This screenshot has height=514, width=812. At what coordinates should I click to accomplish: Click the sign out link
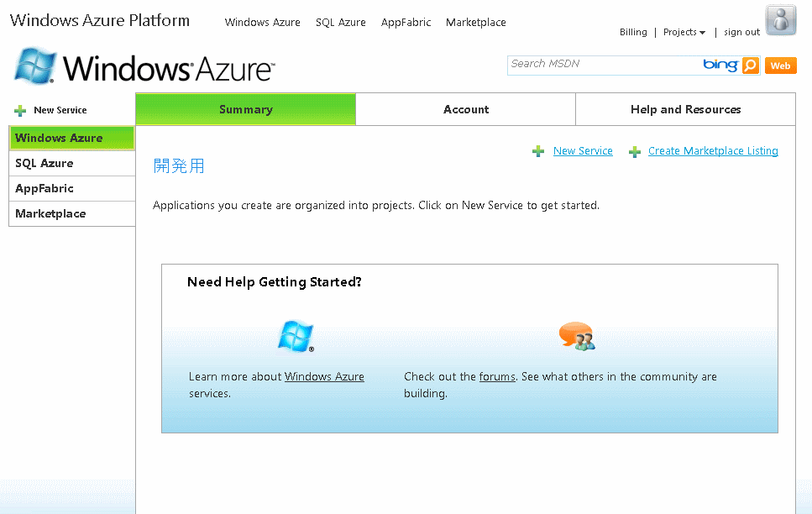click(x=741, y=32)
